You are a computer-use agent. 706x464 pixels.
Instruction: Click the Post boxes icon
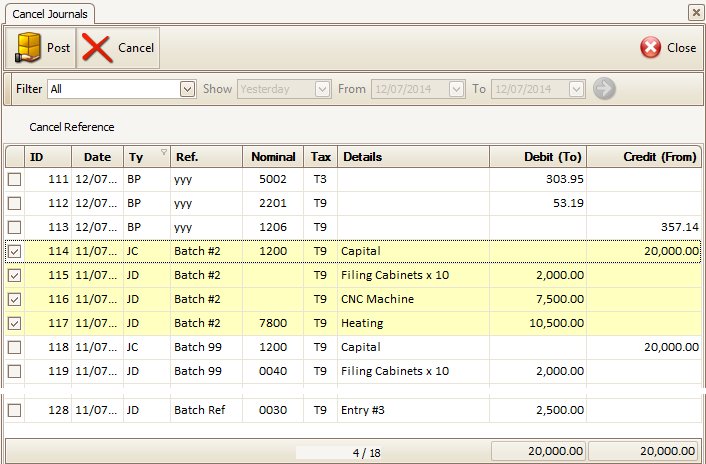28,47
